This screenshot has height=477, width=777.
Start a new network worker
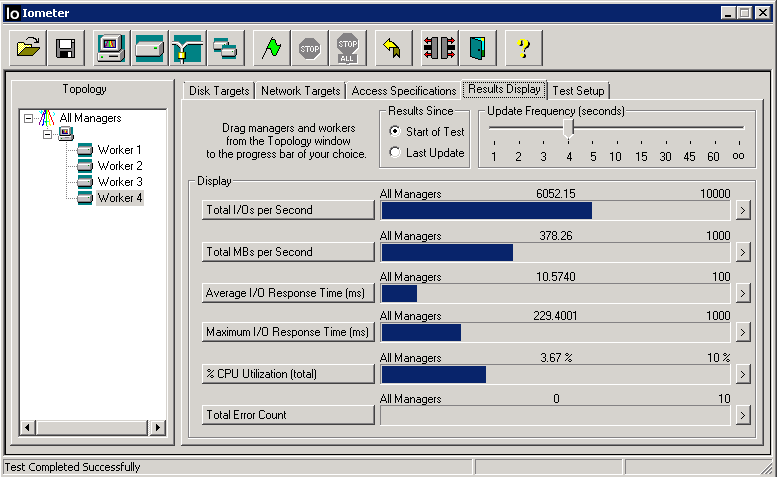(188, 48)
